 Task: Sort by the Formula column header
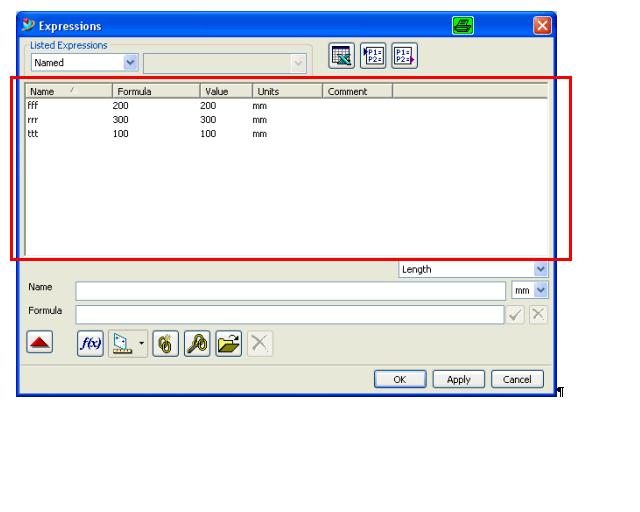point(156,91)
